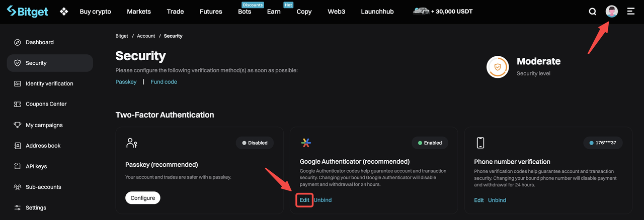The height and width of the screenshot is (220, 644).
Task: Click the Enabled status badge on Google Authenticator
Action: (430, 143)
